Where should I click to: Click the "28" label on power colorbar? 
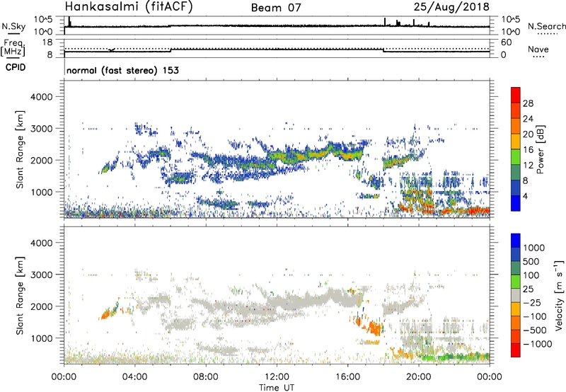click(528, 103)
